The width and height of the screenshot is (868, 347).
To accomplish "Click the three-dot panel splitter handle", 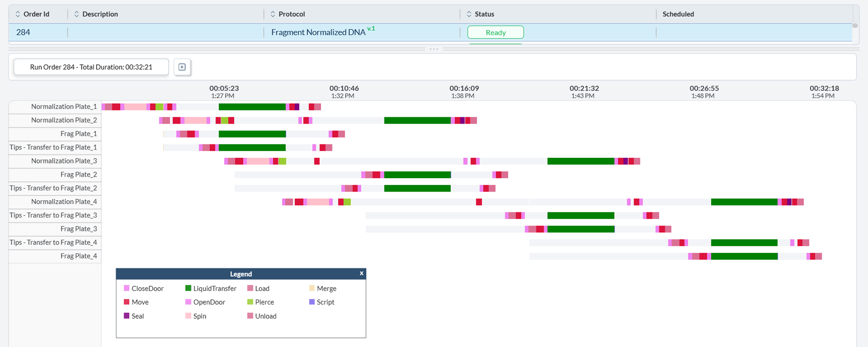I will [x=434, y=49].
